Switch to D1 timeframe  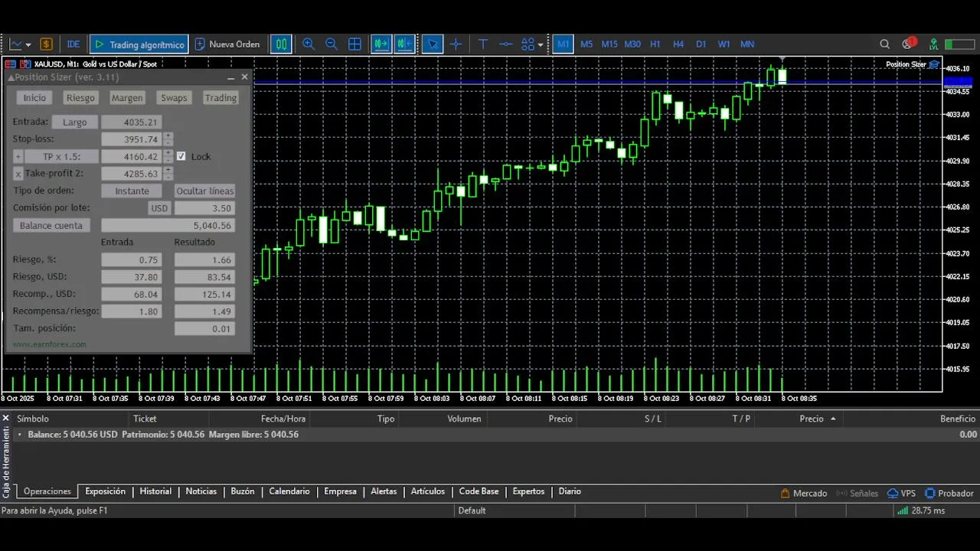(701, 44)
